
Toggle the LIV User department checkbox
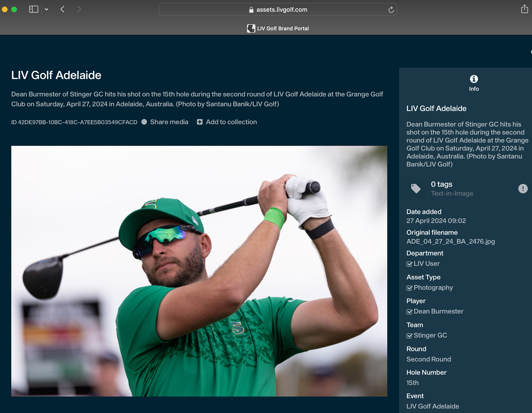(x=409, y=264)
